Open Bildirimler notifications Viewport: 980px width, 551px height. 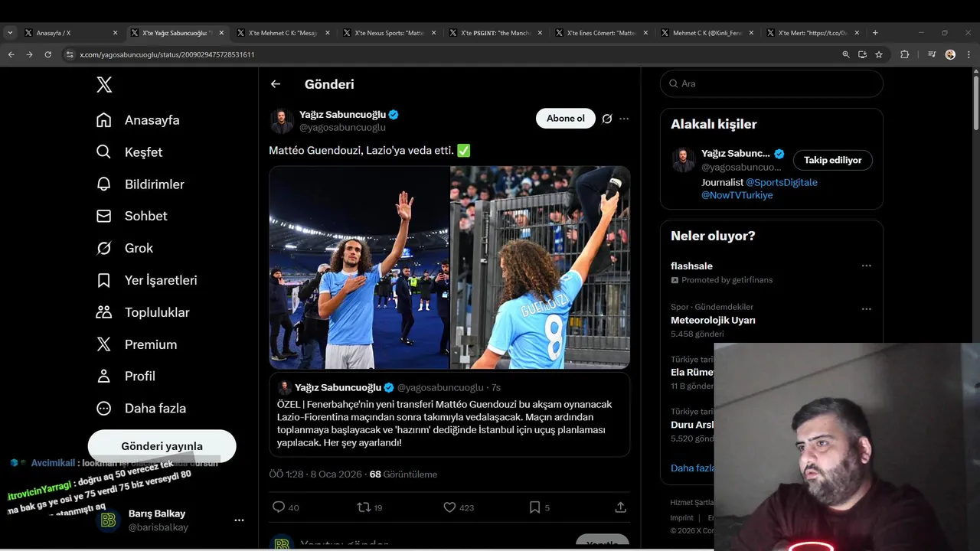(x=140, y=184)
